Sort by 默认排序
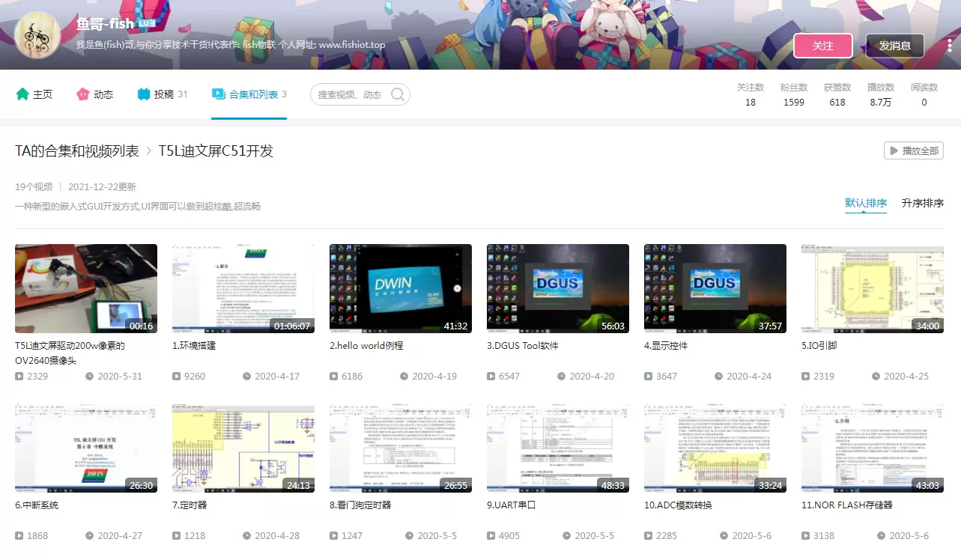 coord(866,203)
